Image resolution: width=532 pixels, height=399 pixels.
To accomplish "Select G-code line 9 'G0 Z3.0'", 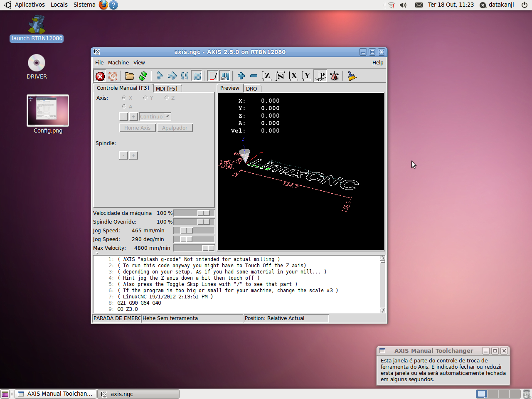I will pyautogui.click(x=128, y=309).
